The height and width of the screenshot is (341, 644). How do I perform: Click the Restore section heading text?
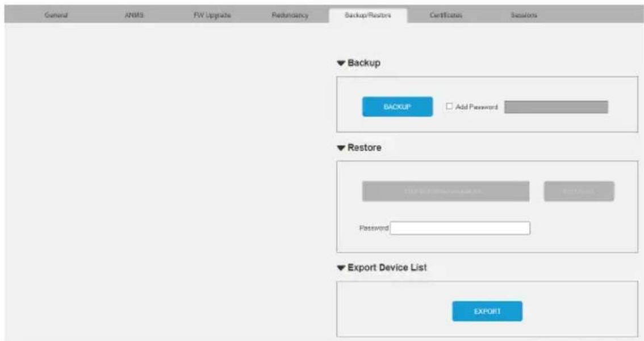click(364, 148)
